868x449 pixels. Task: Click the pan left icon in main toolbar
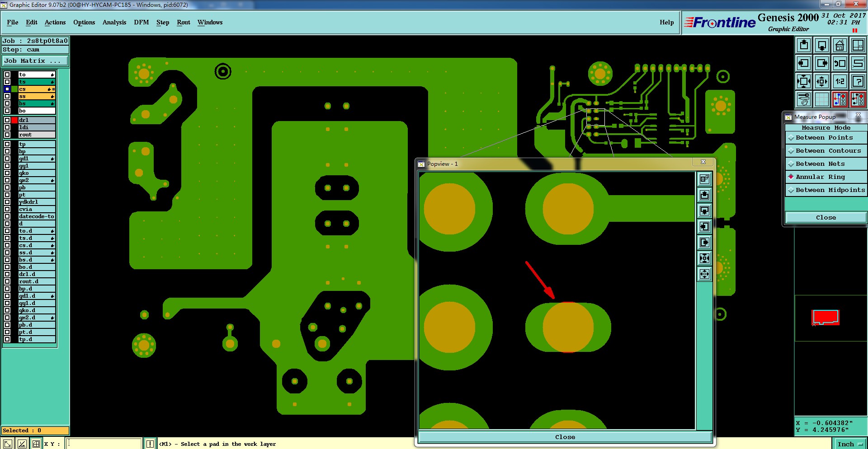pos(804,63)
